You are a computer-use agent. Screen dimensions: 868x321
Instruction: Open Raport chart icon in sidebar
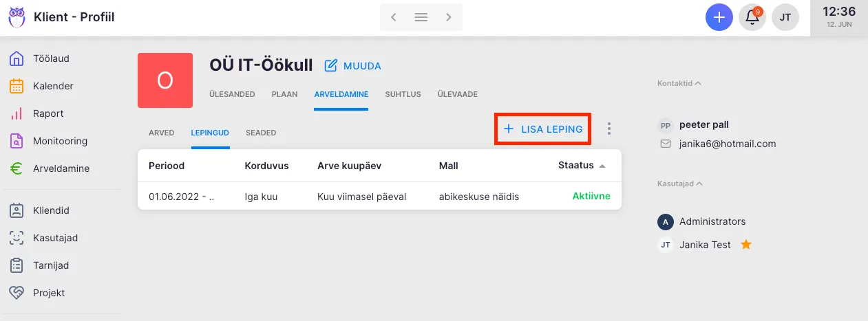17,113
